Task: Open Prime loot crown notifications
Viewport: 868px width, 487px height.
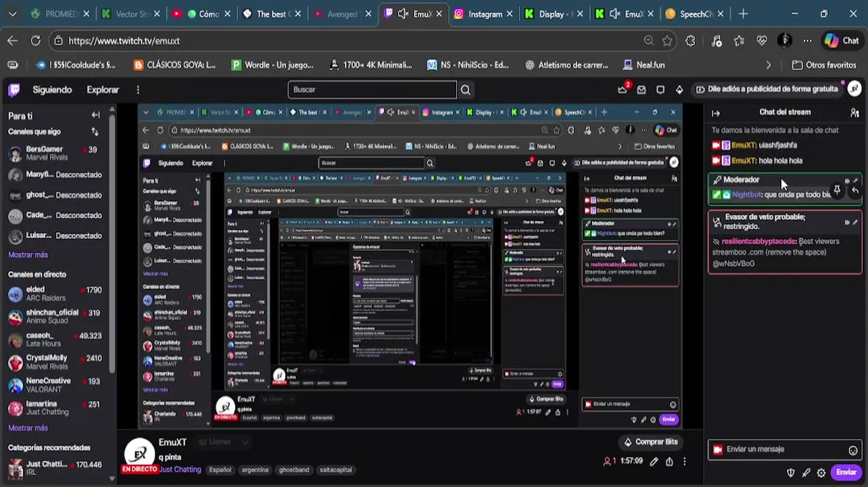Action: (623, 89)
